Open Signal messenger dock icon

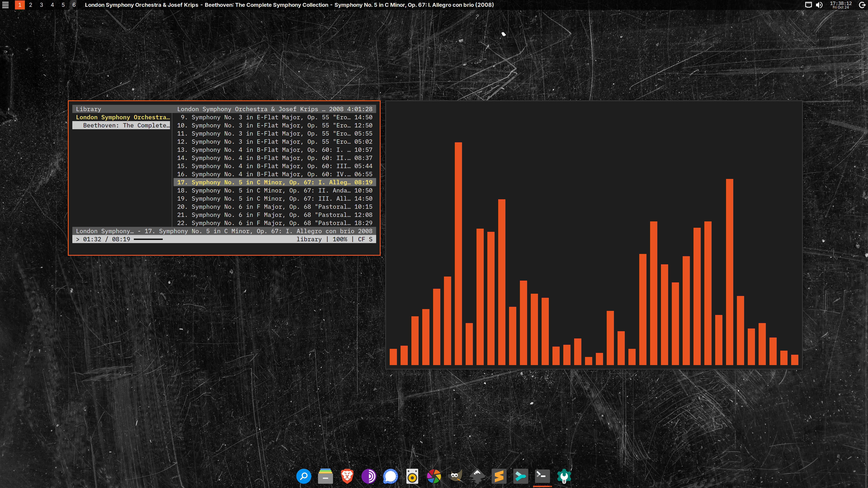pos(390,476)
